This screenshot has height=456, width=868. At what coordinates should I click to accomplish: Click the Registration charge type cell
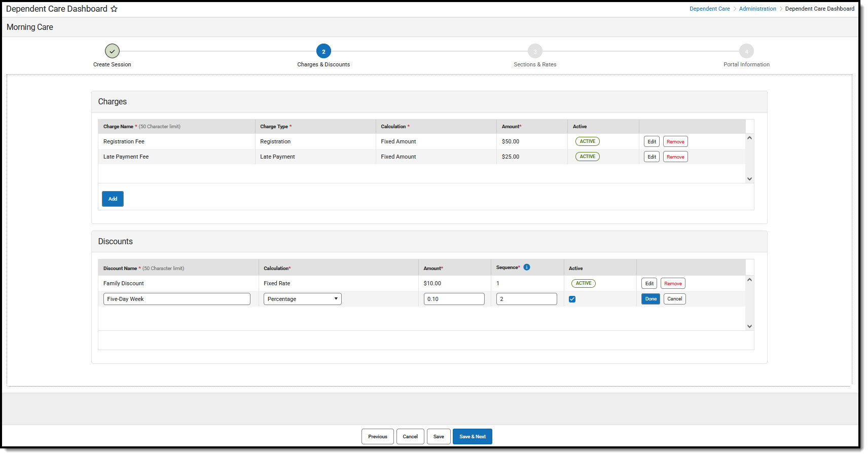(315, 141)
